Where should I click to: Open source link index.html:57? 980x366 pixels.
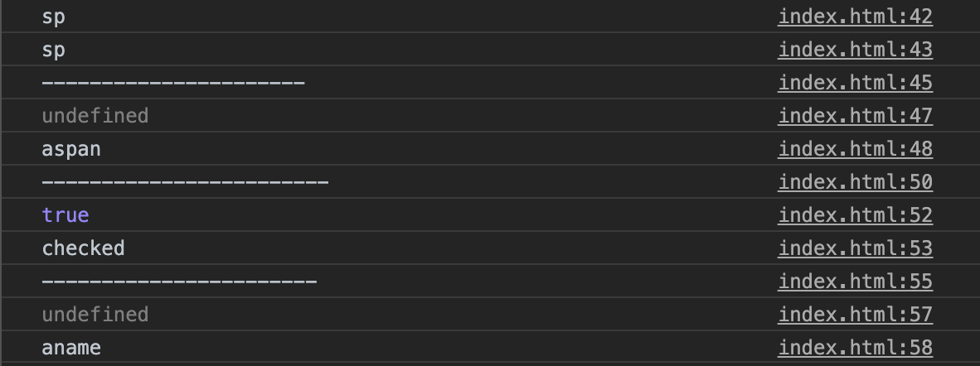tap(855, 315)
